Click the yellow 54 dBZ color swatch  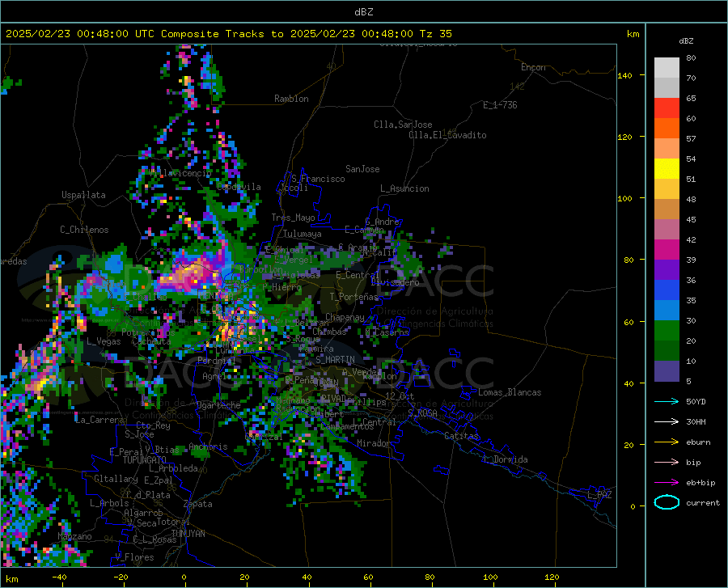click(x=667, y=169)
